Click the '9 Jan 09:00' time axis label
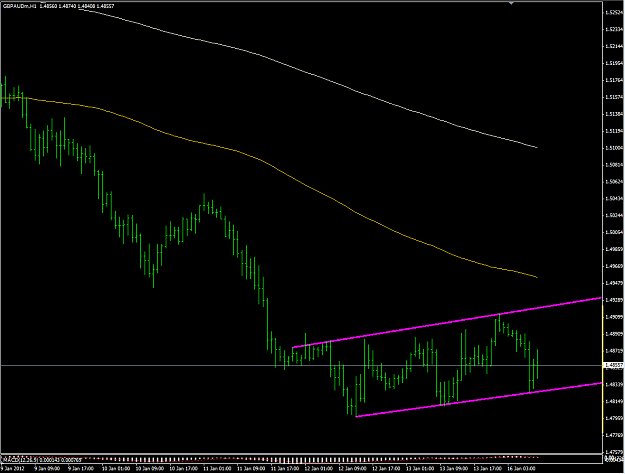This screenshot has width=625, height=474. click(47, 469)
